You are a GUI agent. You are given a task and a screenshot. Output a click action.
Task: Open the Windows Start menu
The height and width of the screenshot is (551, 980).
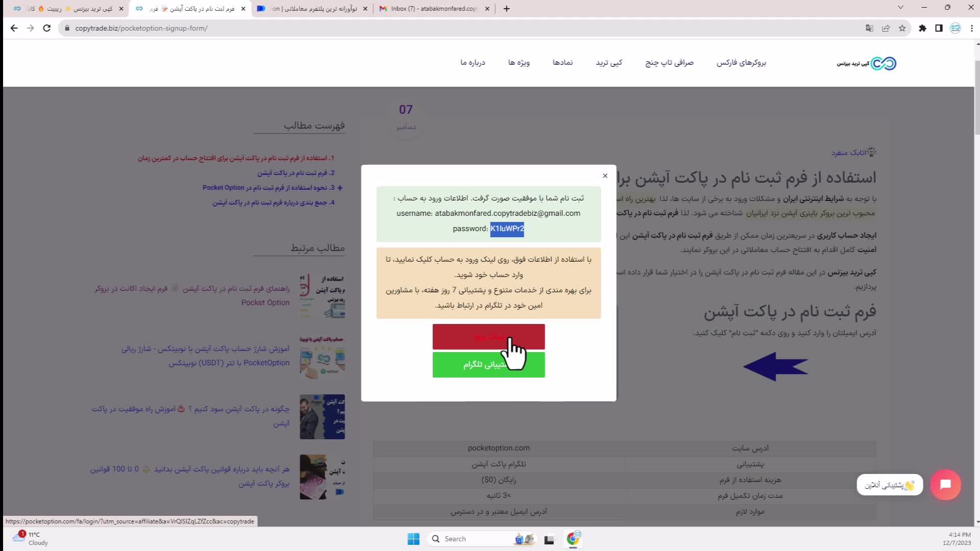coord(413,539)
